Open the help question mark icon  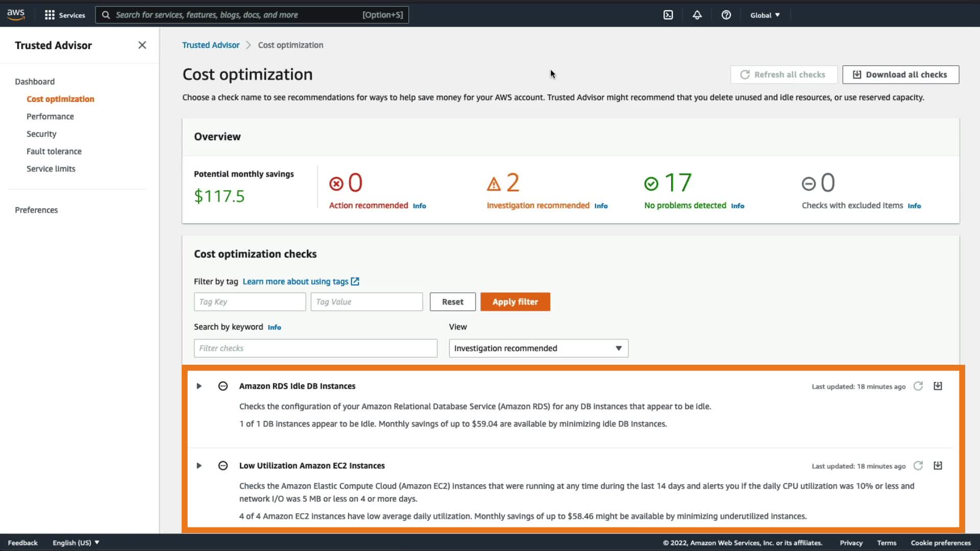[726, 15]
